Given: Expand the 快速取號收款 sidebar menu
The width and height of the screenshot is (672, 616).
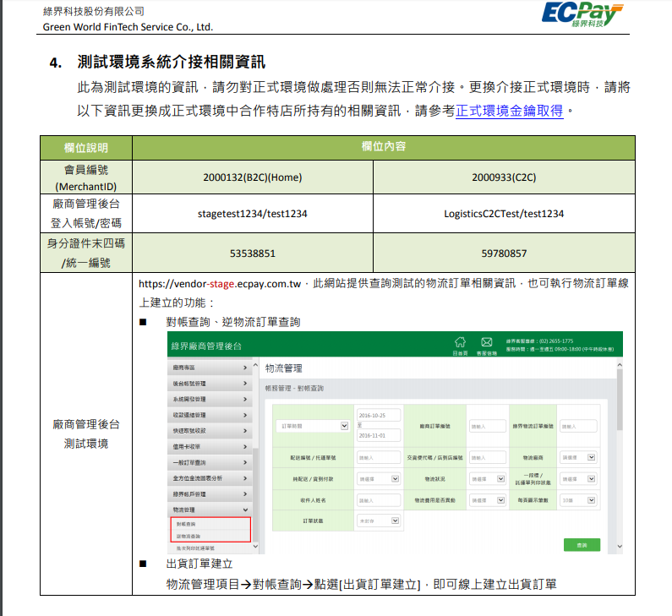Looking at the screenshot, I should (209, 430).
